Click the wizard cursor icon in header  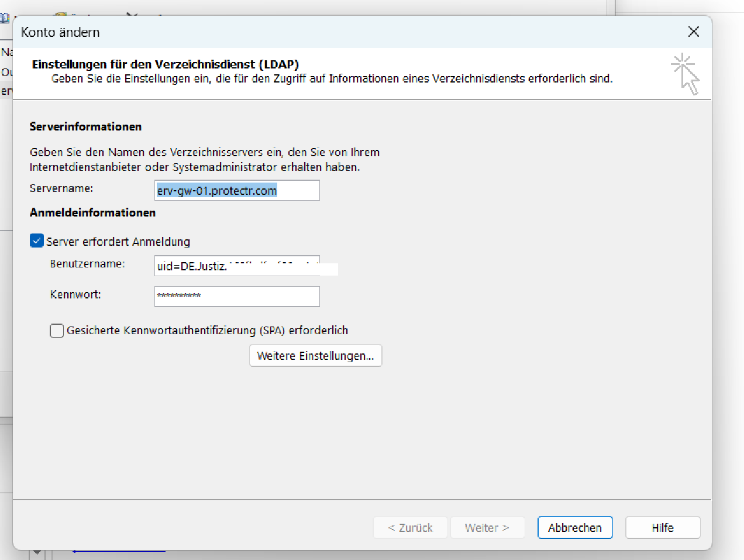[685, 74]
